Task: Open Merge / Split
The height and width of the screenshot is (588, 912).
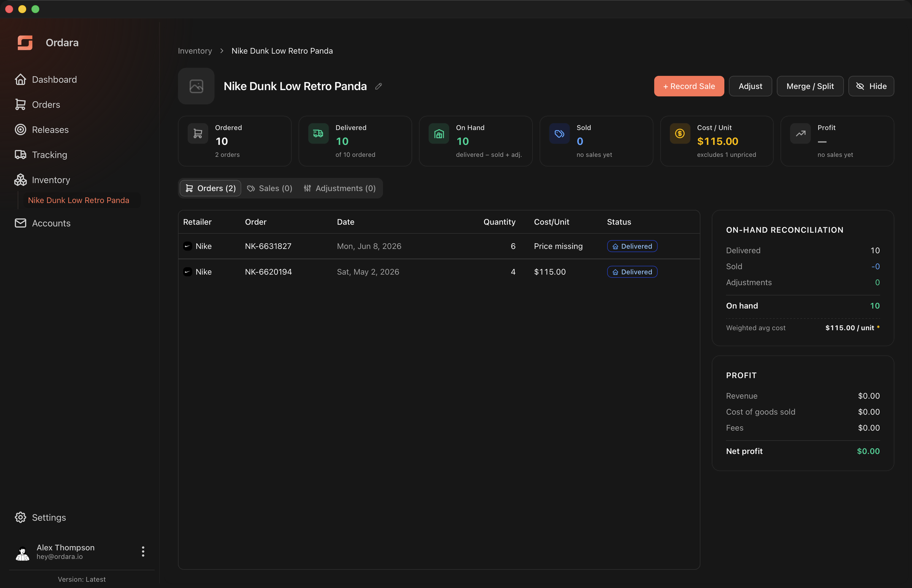Action: click(x=810, y=86)
